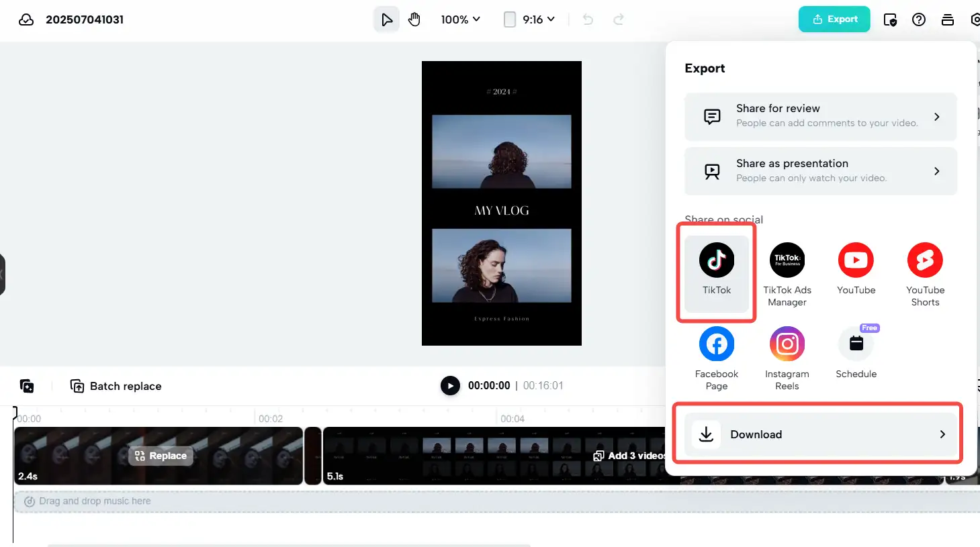Image resolution: width=980 pixels, height=547 pixels.
Task: Click the current time 00:00:00
Action: (x=489, y=385)
